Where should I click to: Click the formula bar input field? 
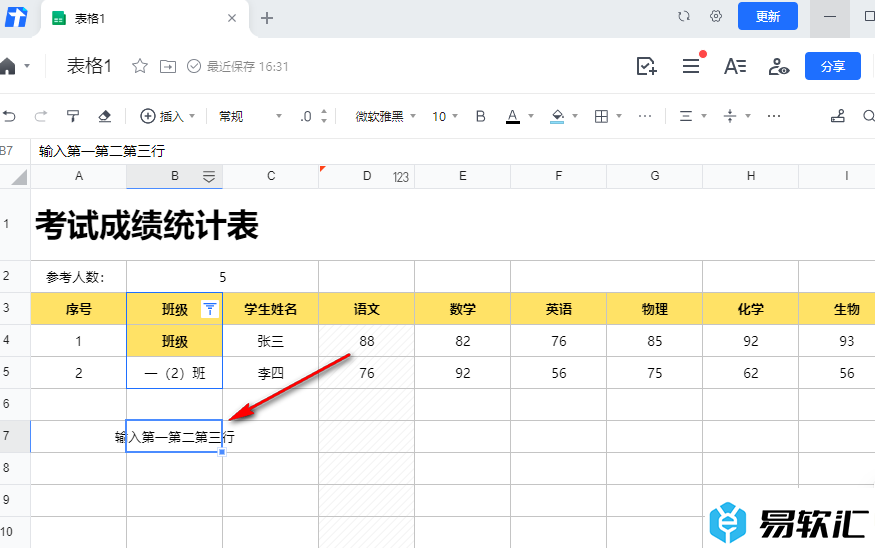(x=453, y=151)
